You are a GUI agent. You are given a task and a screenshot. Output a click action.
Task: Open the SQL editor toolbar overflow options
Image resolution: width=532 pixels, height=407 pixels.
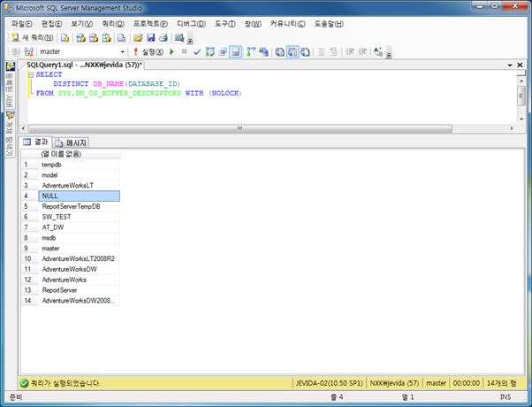389,53
